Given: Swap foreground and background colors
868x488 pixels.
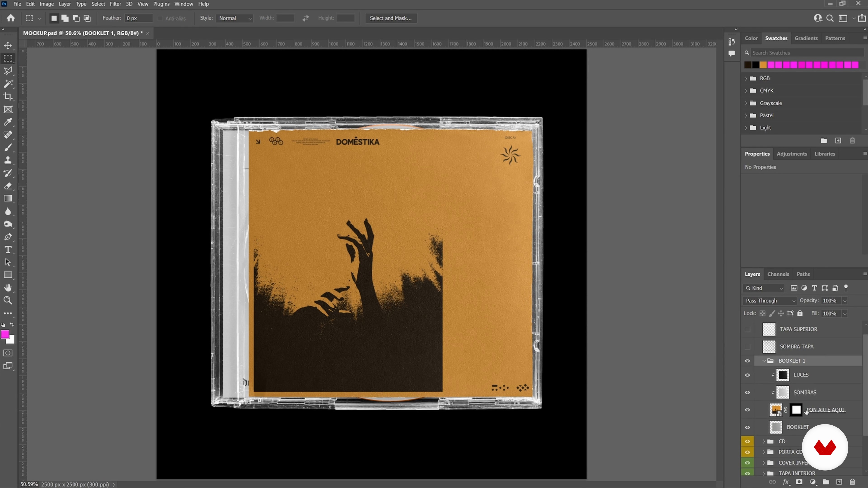Looking at the screenshot, I should tap(12, 325).
